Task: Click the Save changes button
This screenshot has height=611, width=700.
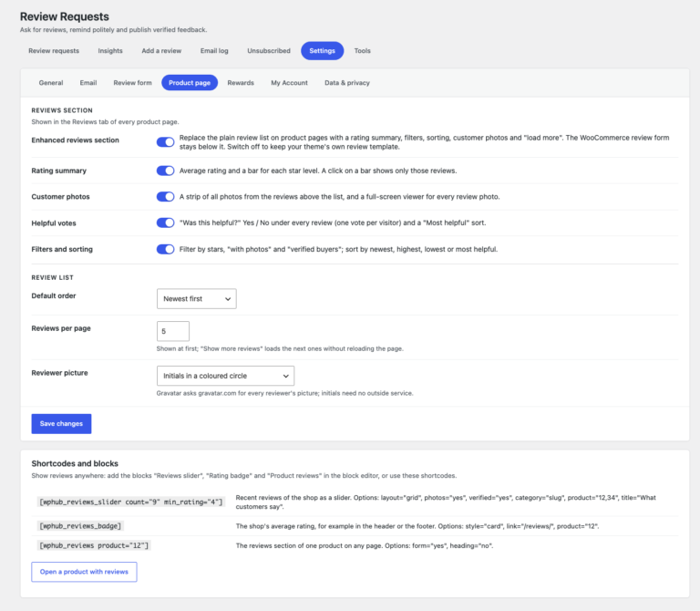Action: 62,424
